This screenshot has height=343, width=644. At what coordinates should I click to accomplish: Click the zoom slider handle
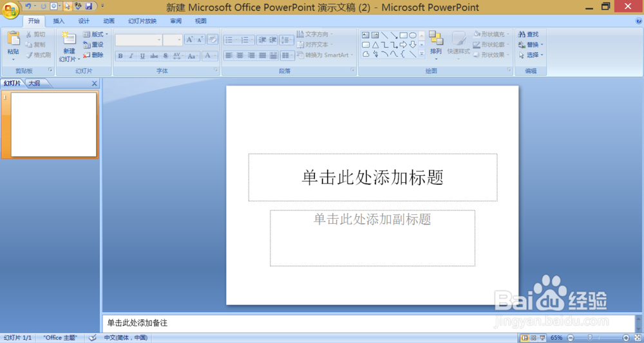(x=590, y=338)
